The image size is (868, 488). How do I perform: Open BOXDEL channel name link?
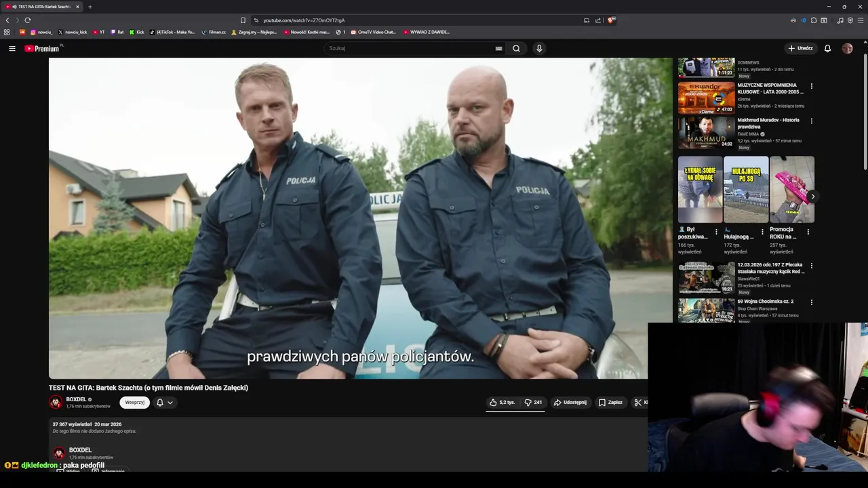[x=76, y=400]
